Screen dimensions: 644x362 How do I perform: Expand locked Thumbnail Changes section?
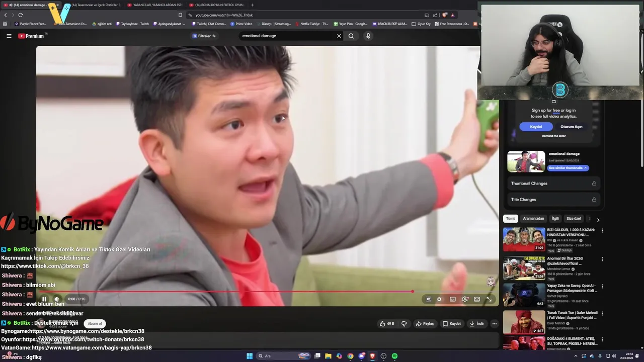coord(553,184)
